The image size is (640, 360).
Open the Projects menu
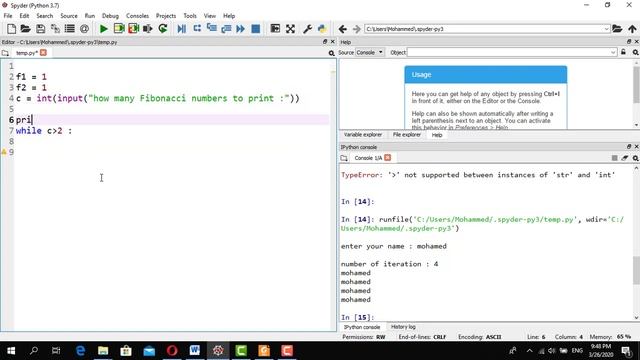click(166, 16)
